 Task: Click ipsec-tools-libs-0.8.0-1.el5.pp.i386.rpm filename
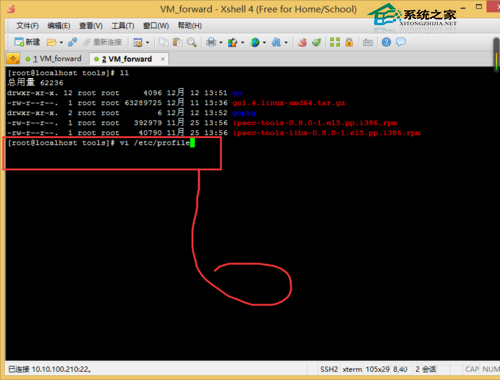[x=326, y=133]
